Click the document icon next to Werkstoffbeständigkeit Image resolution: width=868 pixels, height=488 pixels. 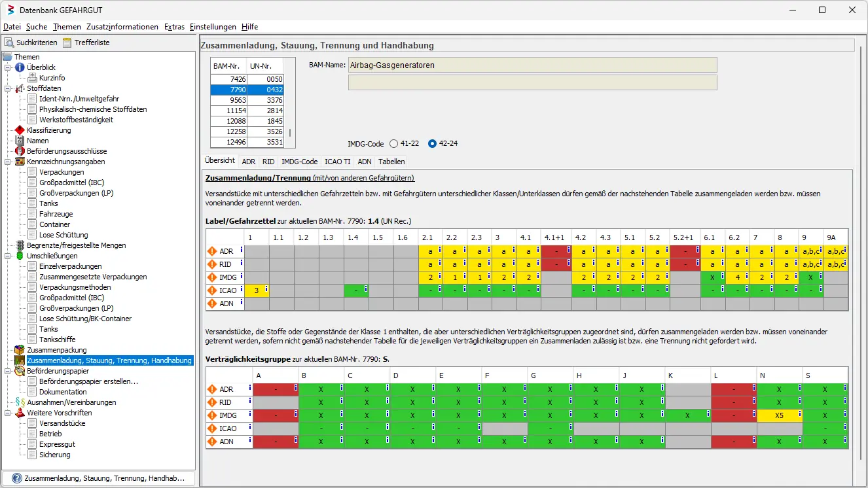pos(32,120)
